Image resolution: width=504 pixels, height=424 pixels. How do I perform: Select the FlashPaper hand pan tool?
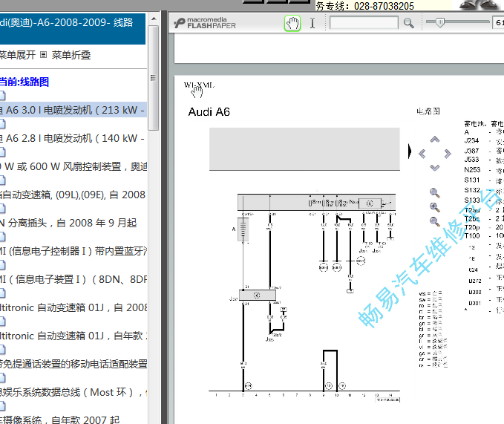(x=292, y=23)
